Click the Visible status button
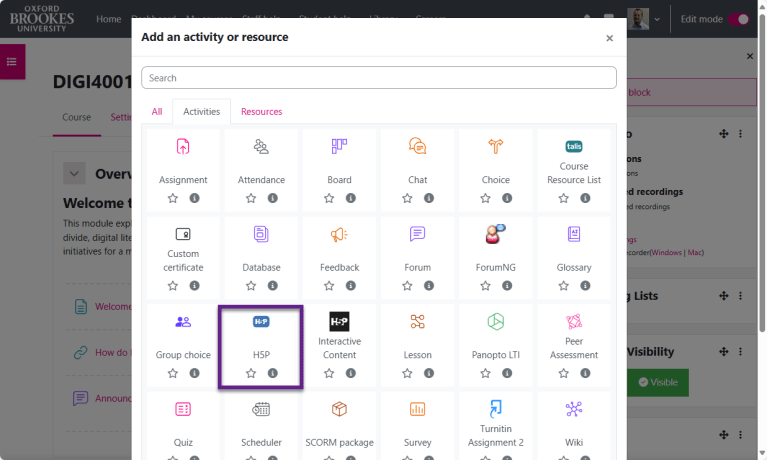This screenshot has height=460, width=767. (x=658, y=382)
